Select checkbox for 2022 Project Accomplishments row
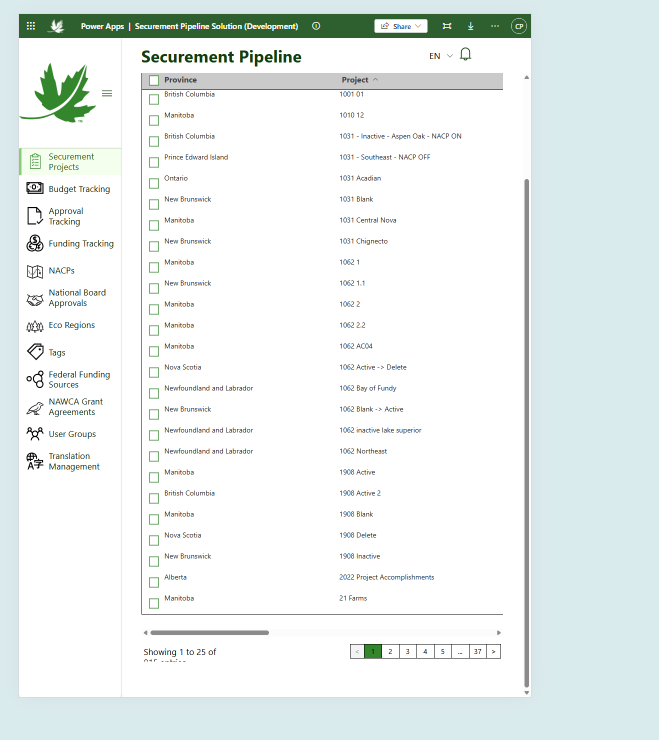The width and height of the screenshot is (659, 740). pos(154,582)
